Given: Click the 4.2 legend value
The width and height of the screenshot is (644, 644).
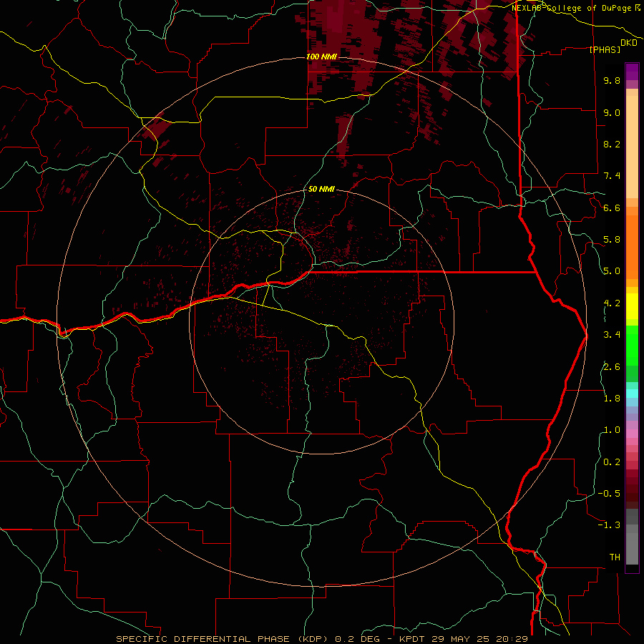Looking at the screenshot, I should [612, 303].
